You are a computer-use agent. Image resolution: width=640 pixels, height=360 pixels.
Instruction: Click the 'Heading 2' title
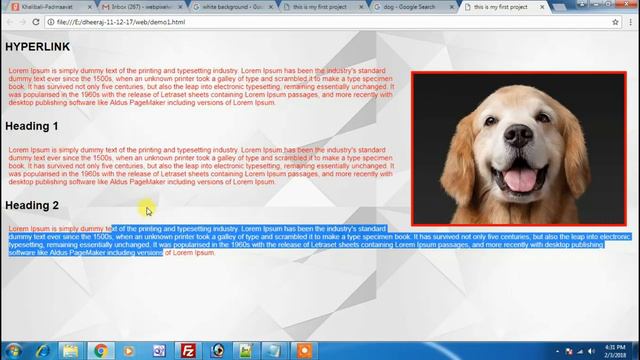coord(32,205)
